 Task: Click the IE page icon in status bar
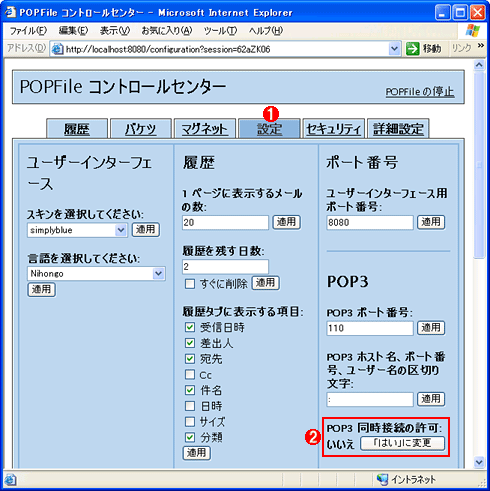pyautogui.click(x=10, y=480)
